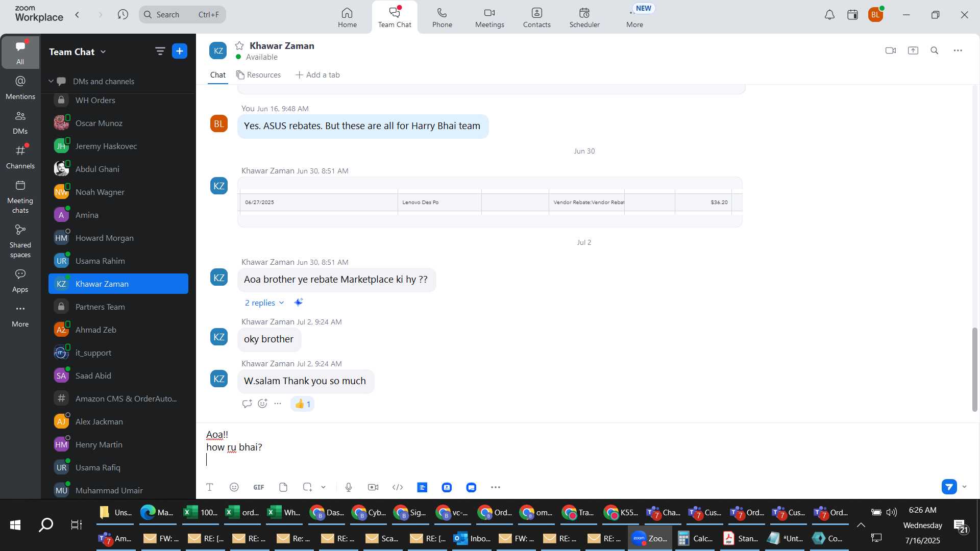Screen dimensions: 980x551
Task: Expand screenshot options dropdown arrow
Action: (x=323, y=487)
